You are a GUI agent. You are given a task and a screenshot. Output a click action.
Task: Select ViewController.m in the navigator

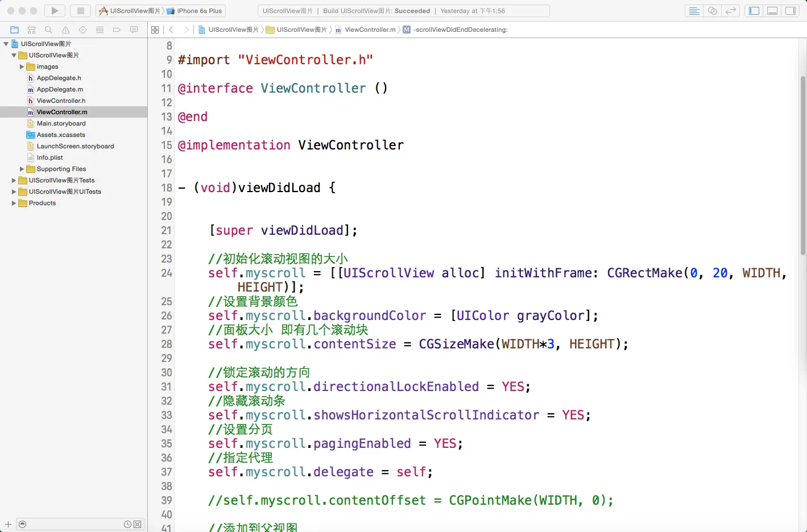(x=74, y=112)
